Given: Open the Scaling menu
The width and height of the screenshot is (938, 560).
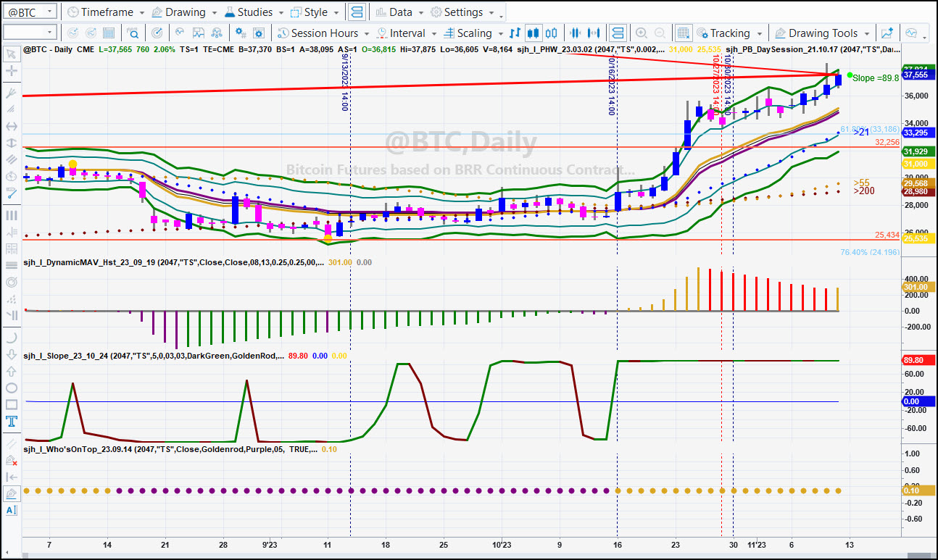Looking at the screenshot, I should click(x=472, y=33).
